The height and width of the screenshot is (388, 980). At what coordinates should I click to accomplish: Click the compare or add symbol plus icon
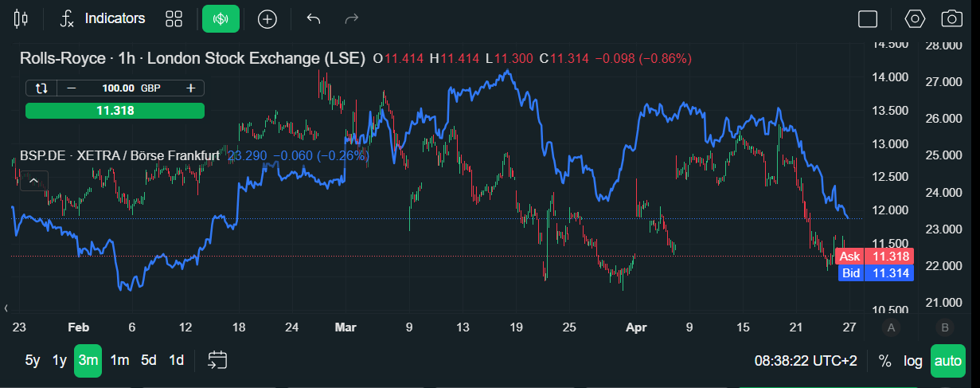pos(267,18)
